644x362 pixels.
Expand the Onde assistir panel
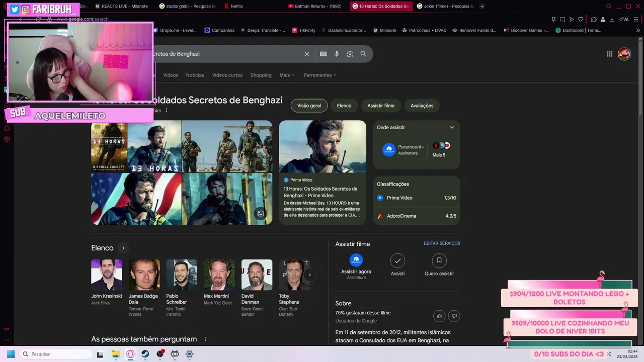(x=452, y=127)
